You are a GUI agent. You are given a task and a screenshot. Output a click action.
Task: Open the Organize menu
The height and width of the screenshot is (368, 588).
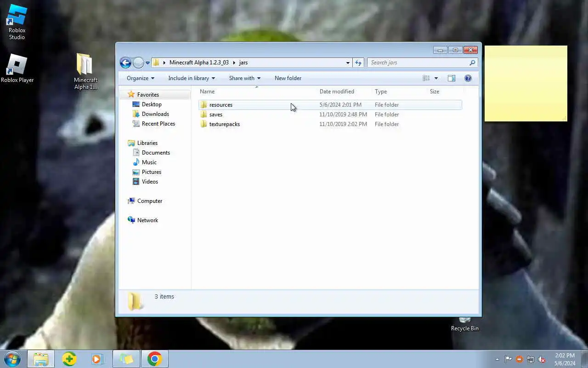click(141, 78)
